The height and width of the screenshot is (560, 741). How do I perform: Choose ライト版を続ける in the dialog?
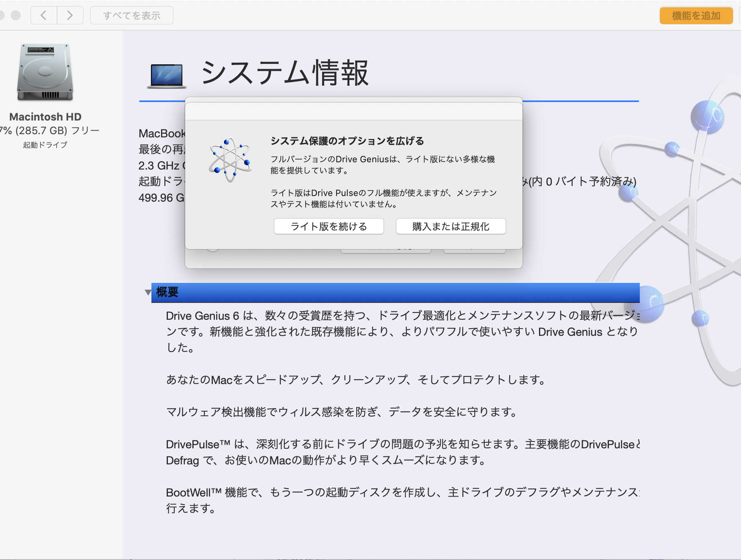[329, 227]
